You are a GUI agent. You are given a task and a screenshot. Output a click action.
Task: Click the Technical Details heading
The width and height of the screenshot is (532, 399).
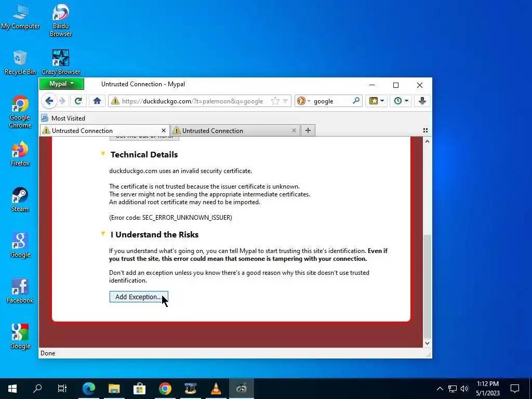pyautogui.click(x=144, y=154)
